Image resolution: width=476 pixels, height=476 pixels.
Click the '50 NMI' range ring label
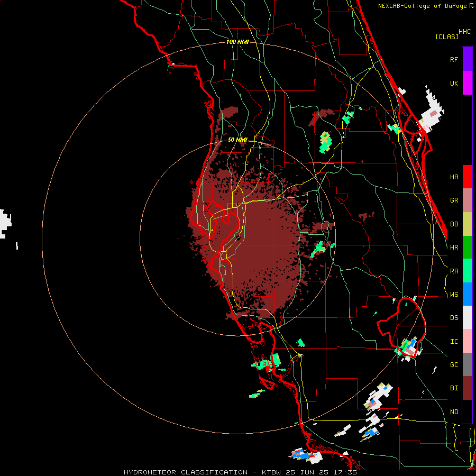coord(237,140)
